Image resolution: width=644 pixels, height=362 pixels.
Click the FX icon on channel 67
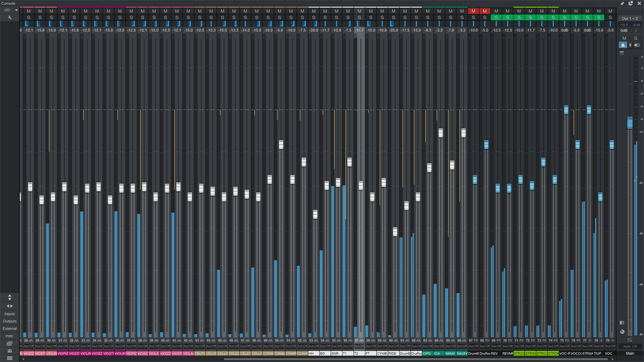pyautogui.click(x=477, y=341)
